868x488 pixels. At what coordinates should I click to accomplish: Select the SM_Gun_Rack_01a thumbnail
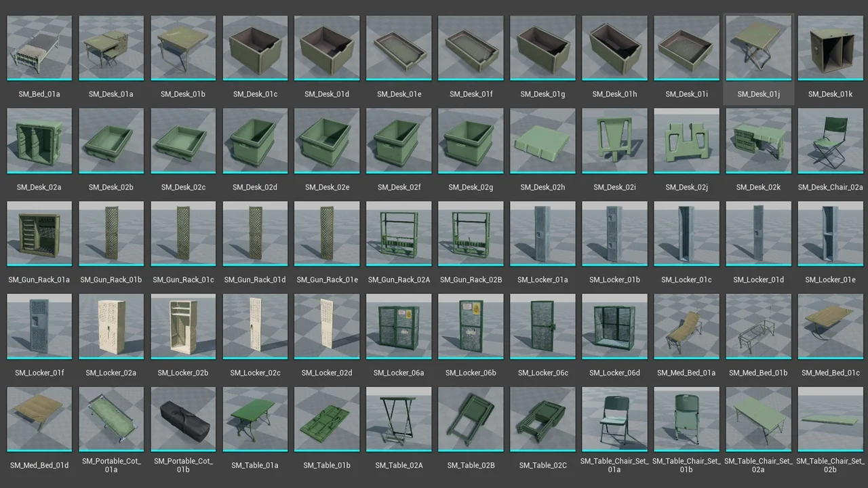point(39,234)
